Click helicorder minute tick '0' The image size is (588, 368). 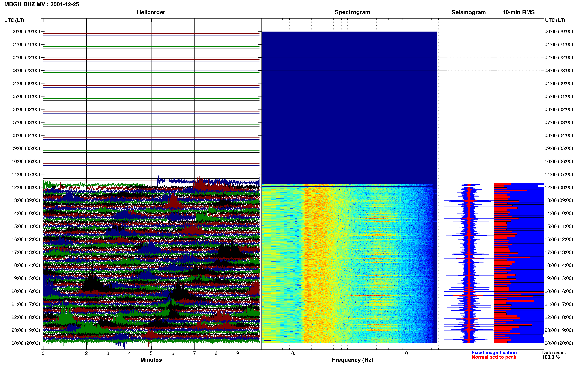click(43, 353)
